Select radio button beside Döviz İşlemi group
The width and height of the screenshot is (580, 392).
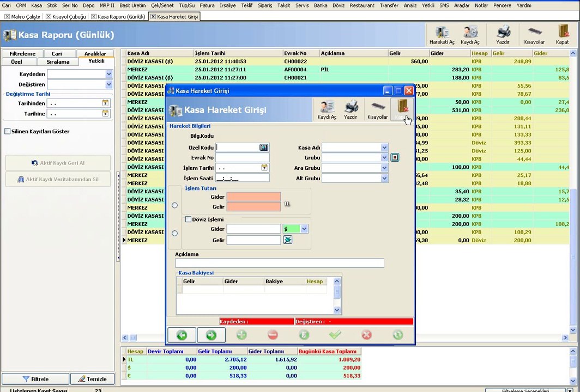pyautogui.click(x=174, y=233)
